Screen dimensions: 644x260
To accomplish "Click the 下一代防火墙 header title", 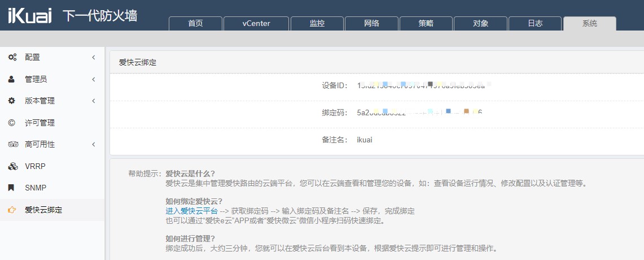I will click(x=100, y=16).
